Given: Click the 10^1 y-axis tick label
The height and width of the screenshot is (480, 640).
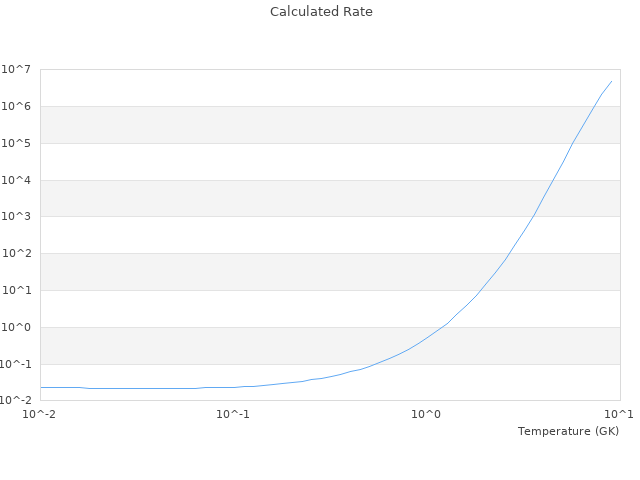Looking at the screenshot, I should click(17, 290).
